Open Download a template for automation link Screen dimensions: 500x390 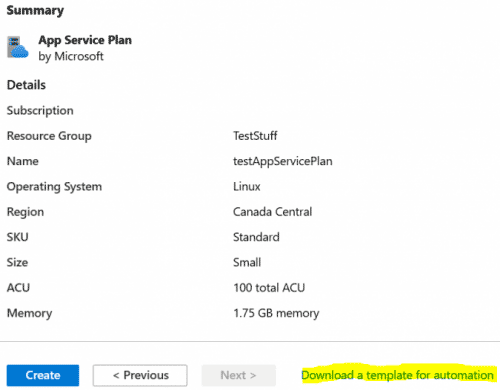[x=397, y=375]
